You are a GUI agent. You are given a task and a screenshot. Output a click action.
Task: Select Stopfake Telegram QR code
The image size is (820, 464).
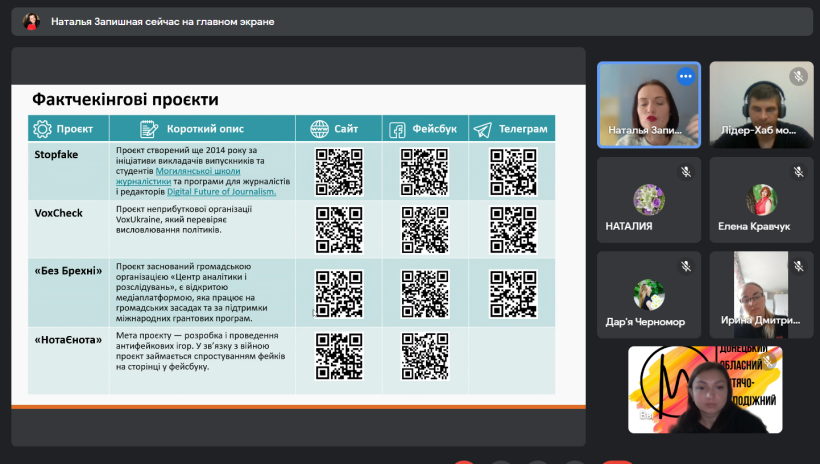(514, 172)
